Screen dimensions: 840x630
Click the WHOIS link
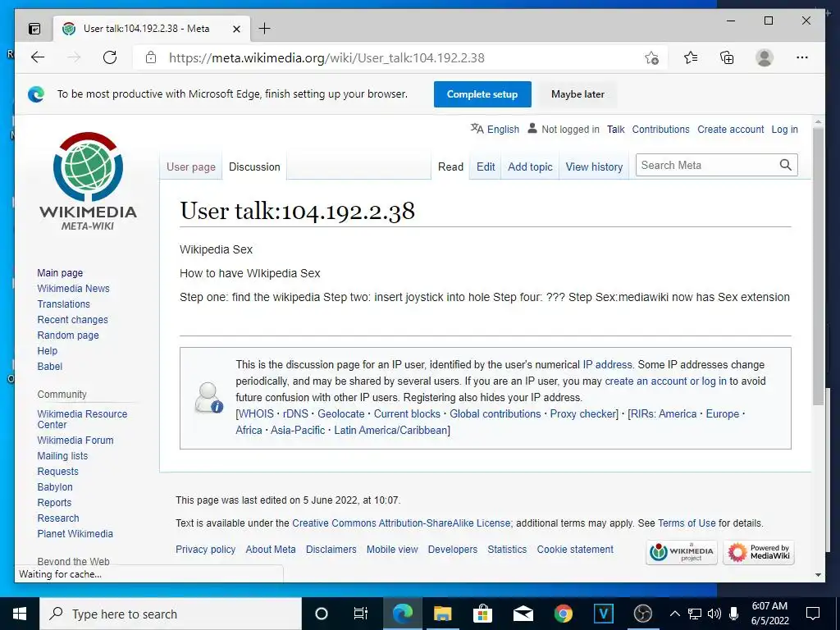[256, 413]
